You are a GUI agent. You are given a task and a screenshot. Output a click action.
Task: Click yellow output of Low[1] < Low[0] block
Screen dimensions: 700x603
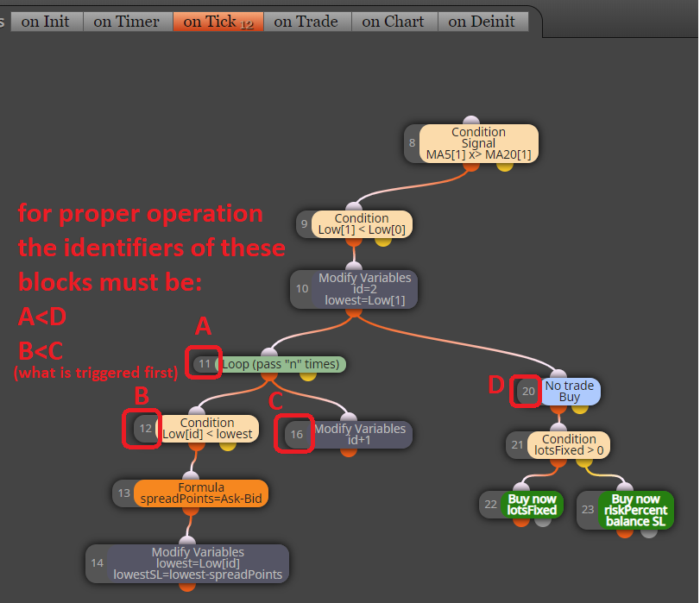[x=382, y=242]
